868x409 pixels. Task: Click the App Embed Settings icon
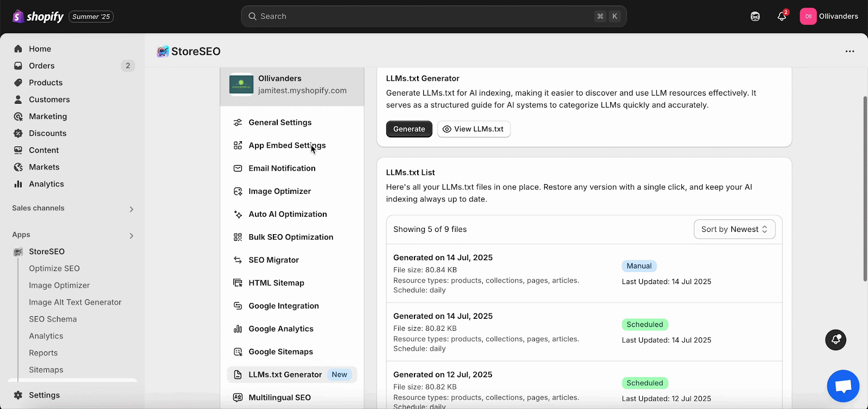[238, 146]
